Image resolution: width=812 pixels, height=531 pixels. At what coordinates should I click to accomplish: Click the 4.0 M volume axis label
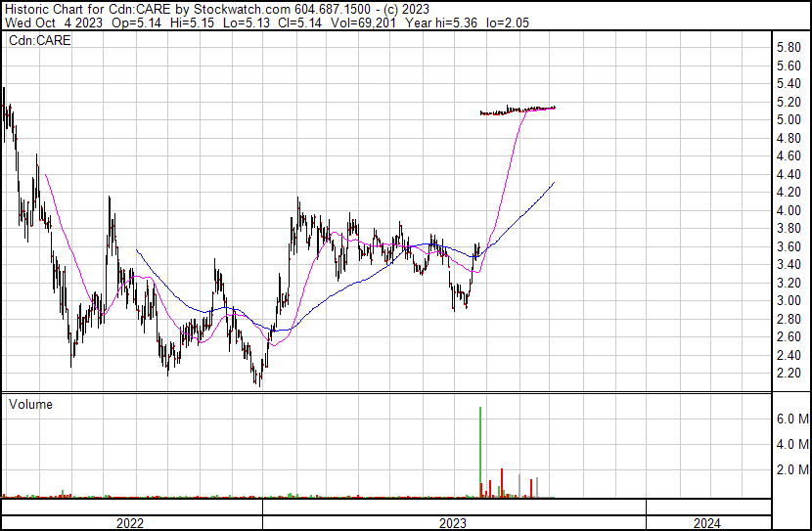pyautogui.click(x=790, y=445)
